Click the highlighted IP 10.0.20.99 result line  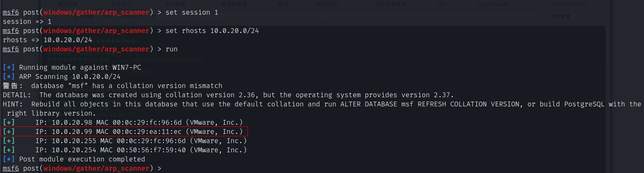click(x=125, y=132)
